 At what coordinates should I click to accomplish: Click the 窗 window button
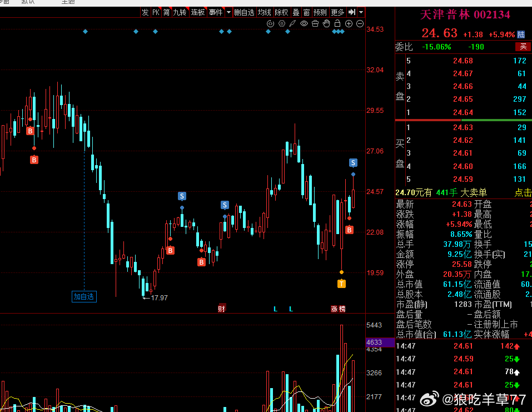click(306, 12)
